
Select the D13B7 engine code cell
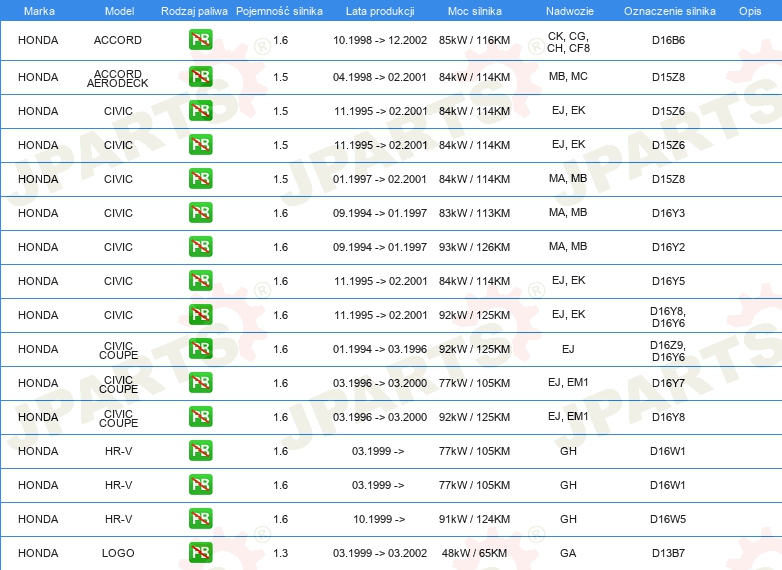[668, 553]
